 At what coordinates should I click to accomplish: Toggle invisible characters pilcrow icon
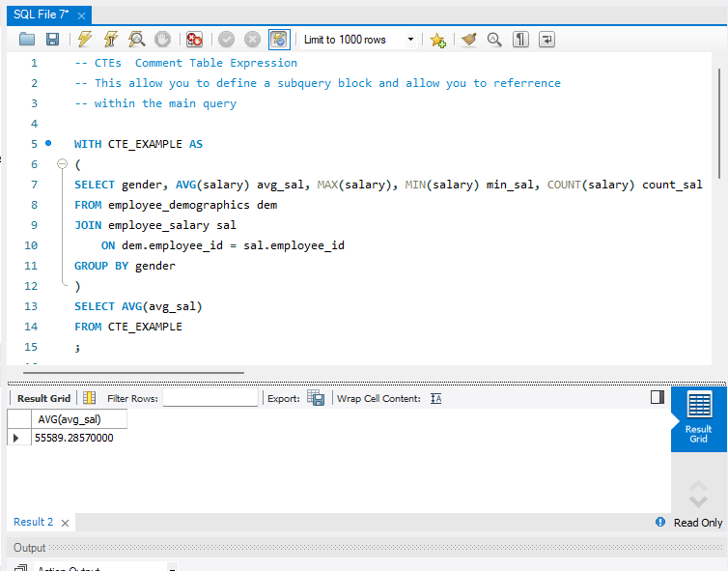coord(520,40)
